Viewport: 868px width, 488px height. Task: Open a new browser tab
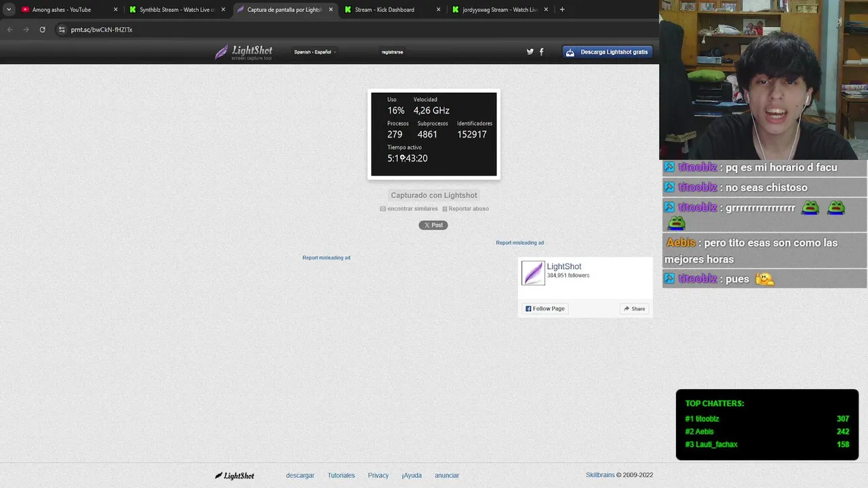click(x=562, y=9)
